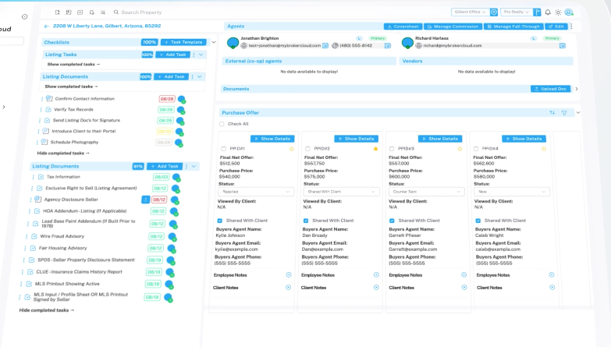Screen dimensions: 611x364
Task: Click the Upload Doc button
Action: [x=551, y=89]
